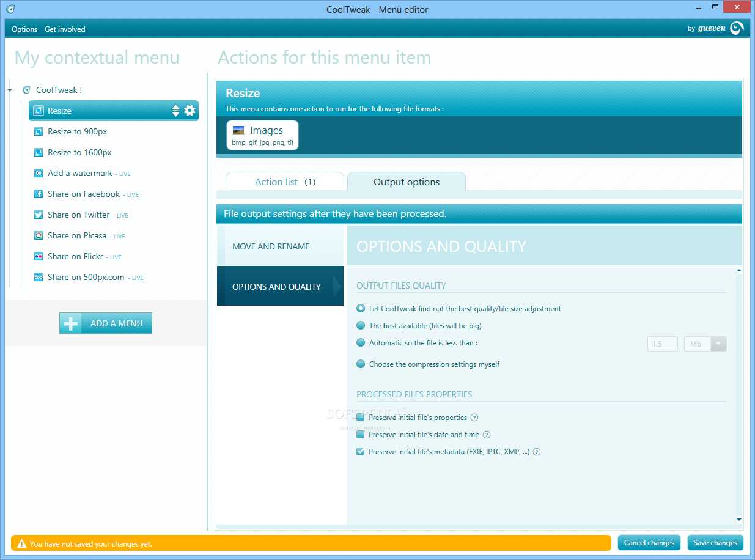Open the Options menu
This screenshot has height=560, width=755.
(x=24, y=29)
